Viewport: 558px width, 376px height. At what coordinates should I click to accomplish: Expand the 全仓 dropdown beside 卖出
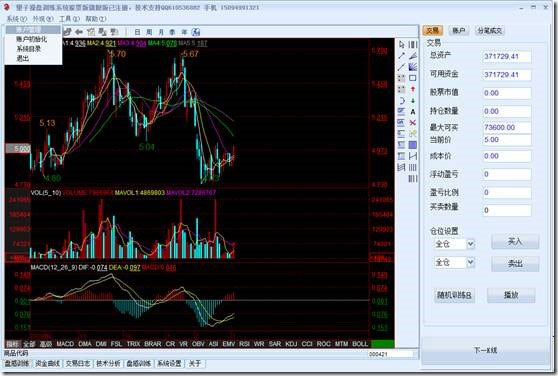(x=470, y=263)
